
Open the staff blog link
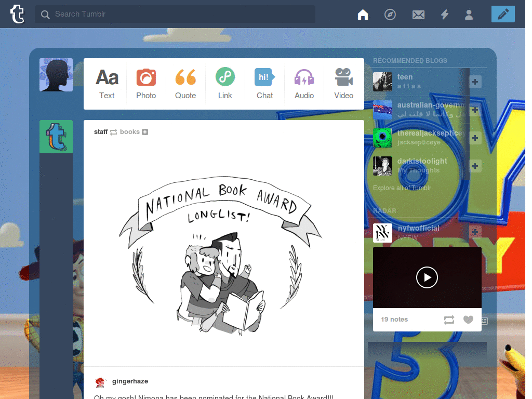[x=101, y=131]
